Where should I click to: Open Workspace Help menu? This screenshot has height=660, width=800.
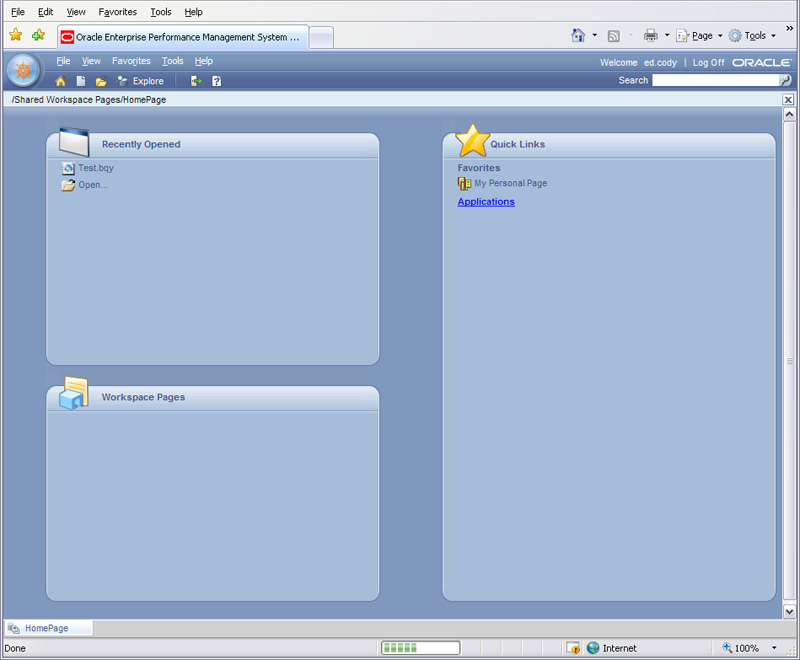[x=204, y=61]
